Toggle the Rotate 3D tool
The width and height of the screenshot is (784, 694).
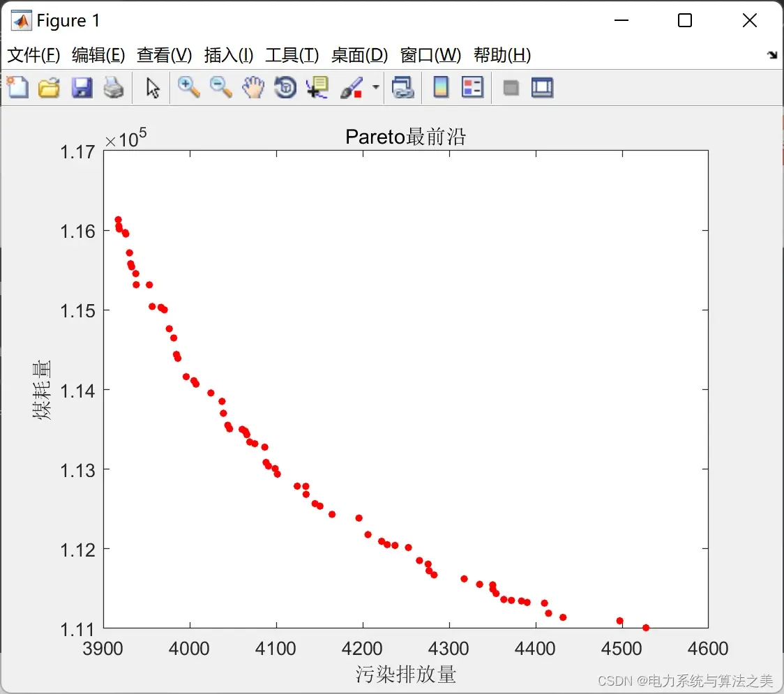(x=285, y=87)
